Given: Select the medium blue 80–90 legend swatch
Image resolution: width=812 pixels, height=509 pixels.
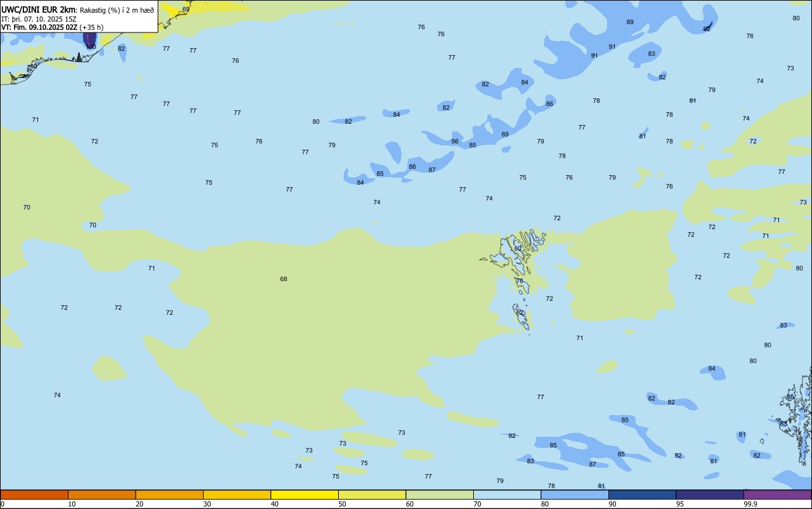Looking at the screenshot, I should [x=575, y=494].
